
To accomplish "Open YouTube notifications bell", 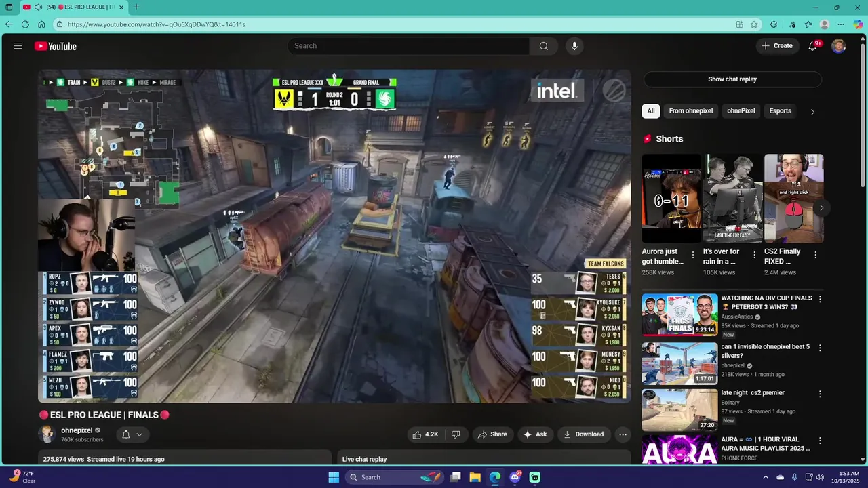I will 812,46.
